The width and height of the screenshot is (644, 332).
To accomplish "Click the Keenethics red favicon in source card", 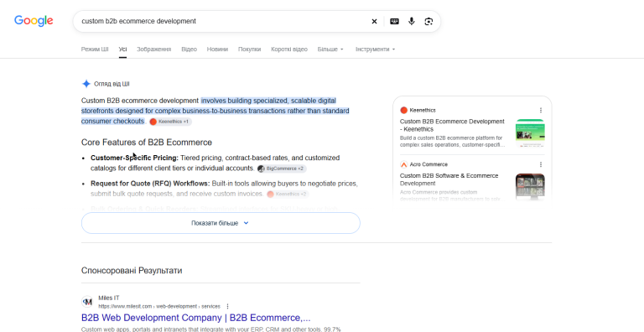I will 403,110.
